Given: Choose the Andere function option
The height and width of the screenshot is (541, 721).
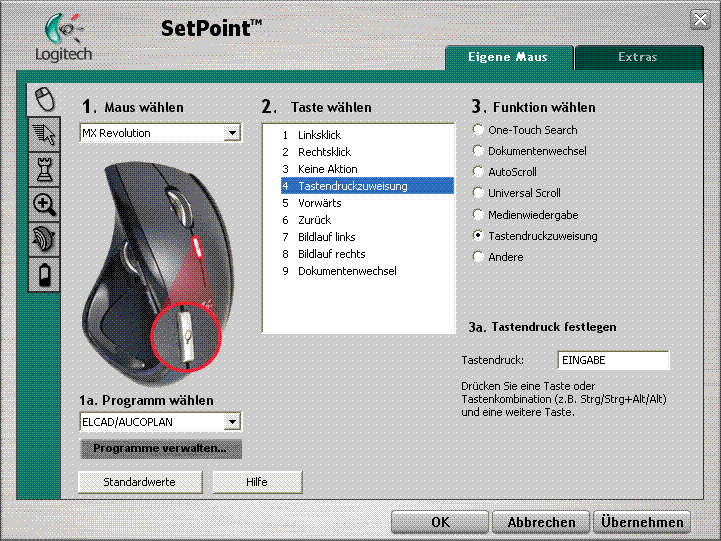Looking at the screenshot, I should click(498, 257).
